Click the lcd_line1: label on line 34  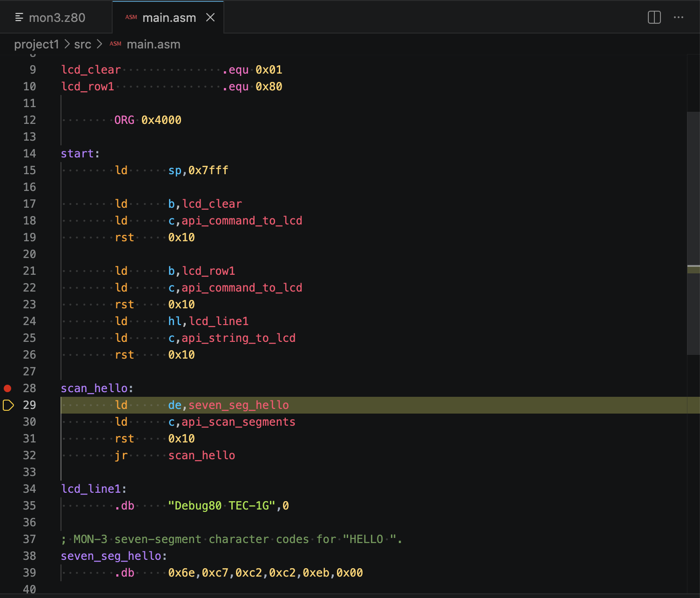tap(94, 489)
